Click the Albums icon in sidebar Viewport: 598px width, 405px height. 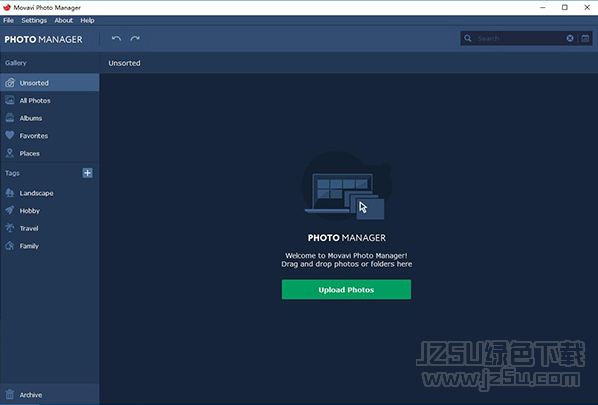pyautogui.click(x=10, y=118)
